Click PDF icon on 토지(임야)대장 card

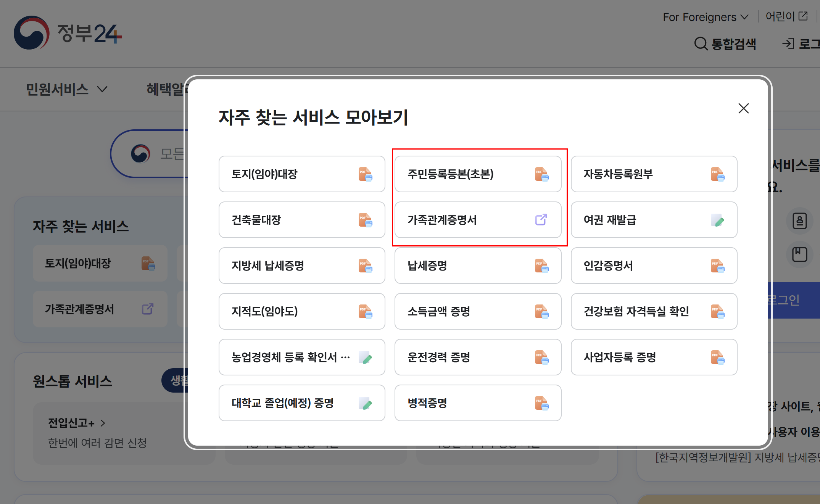click(x=365, y=174)
